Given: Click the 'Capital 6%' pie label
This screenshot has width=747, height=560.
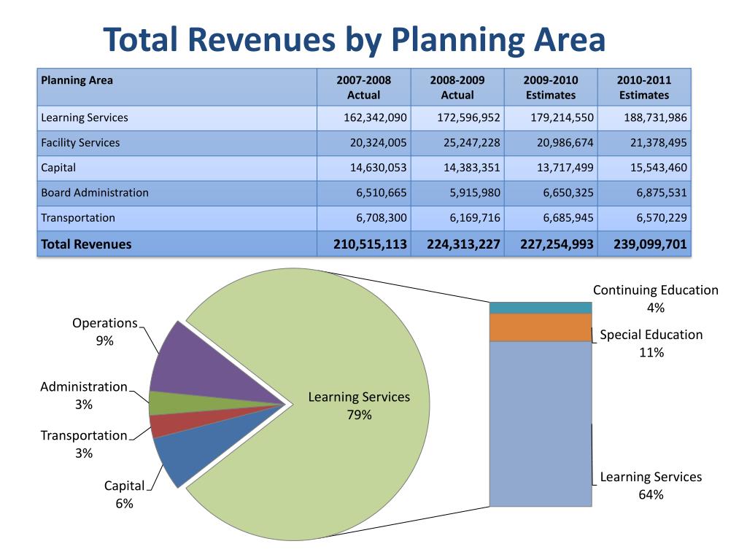Looking at the screenshot, I should (124, 494).
